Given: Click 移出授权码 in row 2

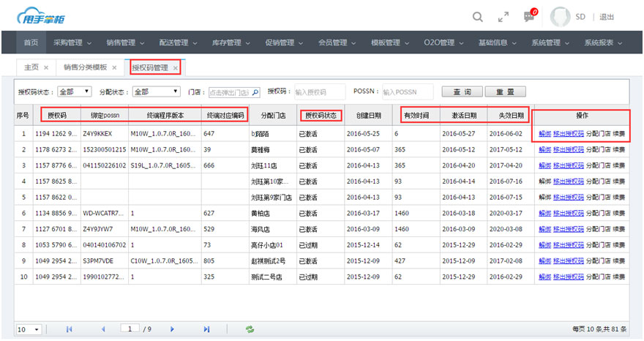Looking at the screenshot, I should pyautogui.click(x=569, y=149).
